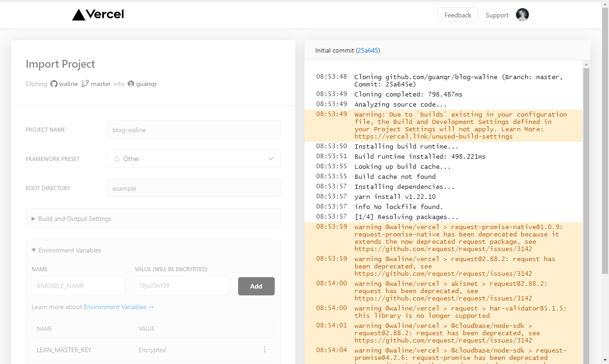Click the 08:53:51 timestamp
609x364 pixels.
click(x=332, y=156)
